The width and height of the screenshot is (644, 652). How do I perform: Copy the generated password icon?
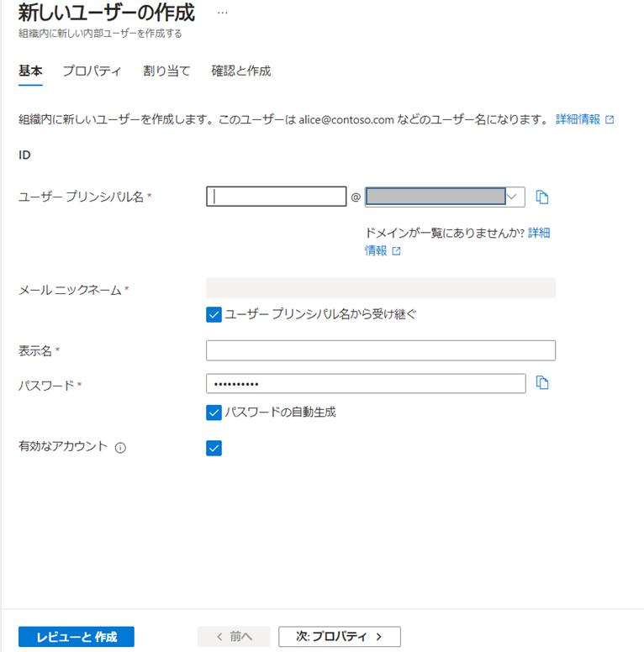pyautogui.click(x=541, y=382)
